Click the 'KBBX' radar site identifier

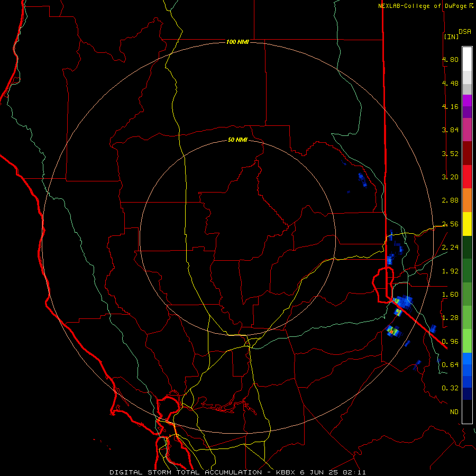click(x=286, y=472)
